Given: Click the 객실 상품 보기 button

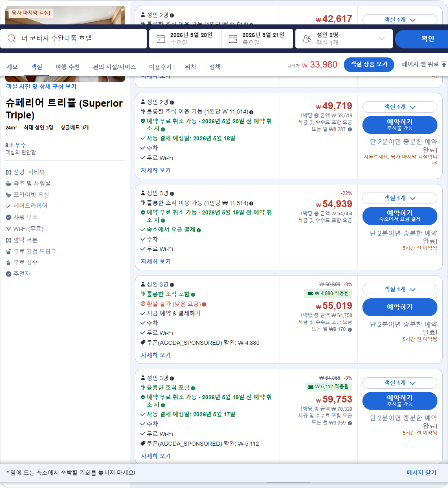Looking at the screenshot, I should point(369,64).
